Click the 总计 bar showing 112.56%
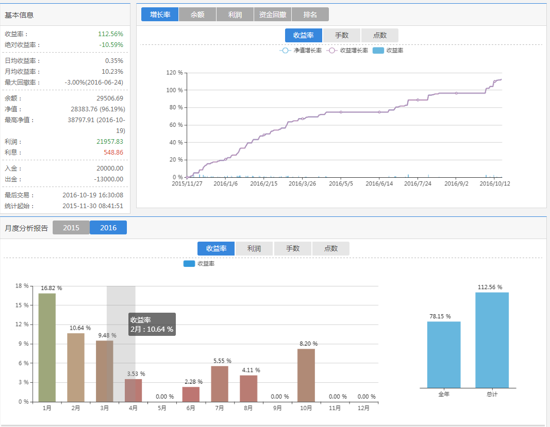The width and height of the screenshot is (550, 427). click(492, 340)
